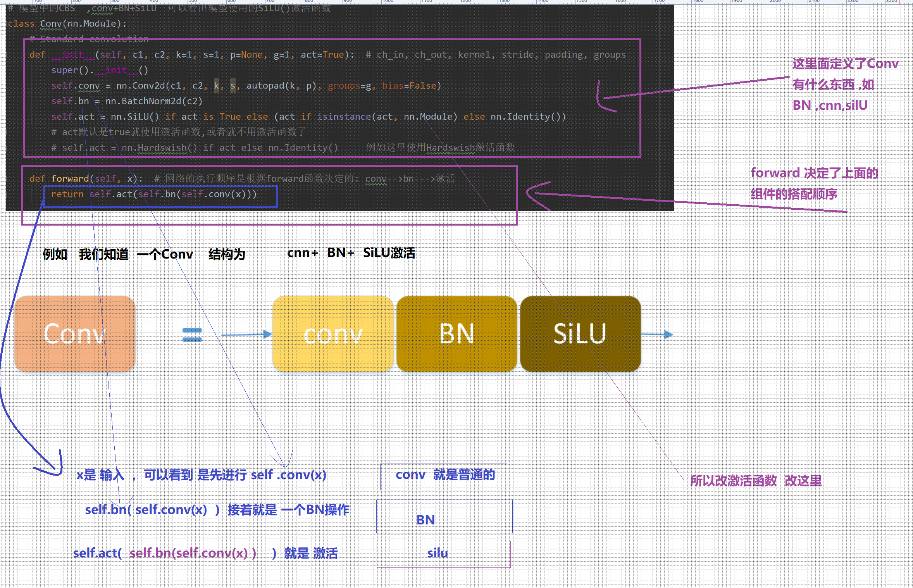This screenshot has height=588, width=913.
Task: Click the note ending with '就是 激活'
Action: [205, 553]
